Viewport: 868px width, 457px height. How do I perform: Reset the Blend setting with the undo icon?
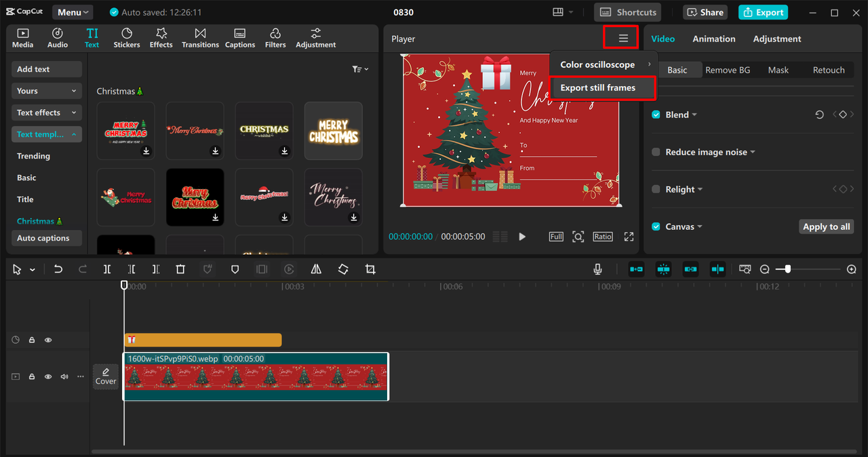pos(819,115)
